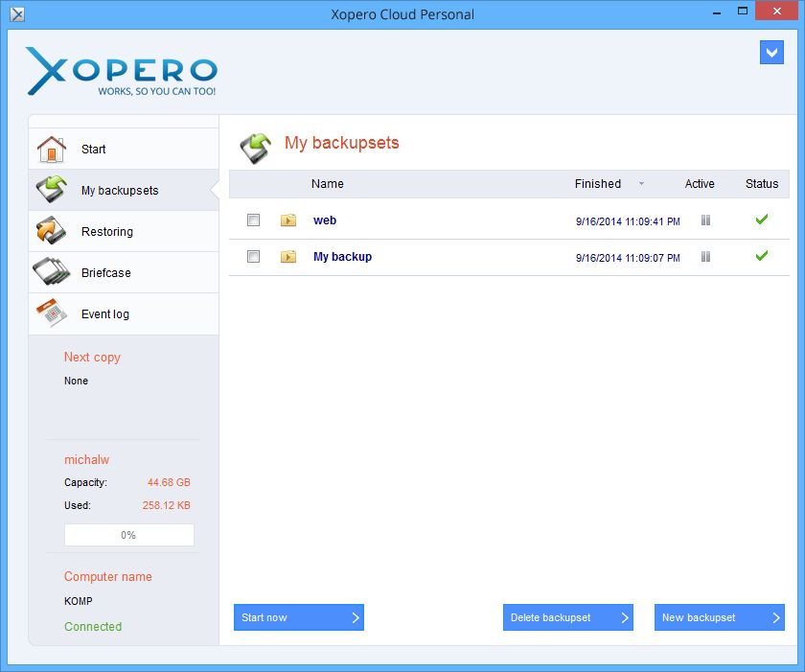This screenshot has height=672, width=805.
Task: Select the Briefcase icon in the sidebar
Action: pyautogui.click(x=53, y=272)
